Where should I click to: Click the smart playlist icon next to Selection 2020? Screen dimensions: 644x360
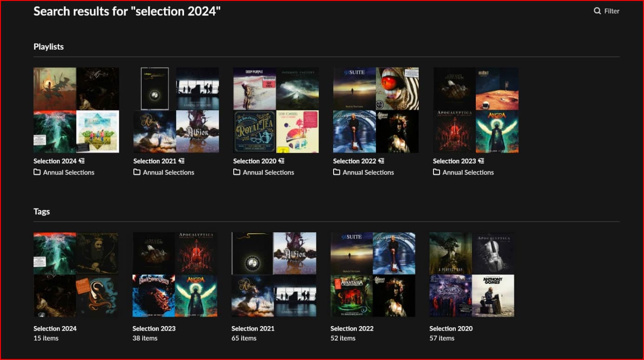click(x=281, y=161)
